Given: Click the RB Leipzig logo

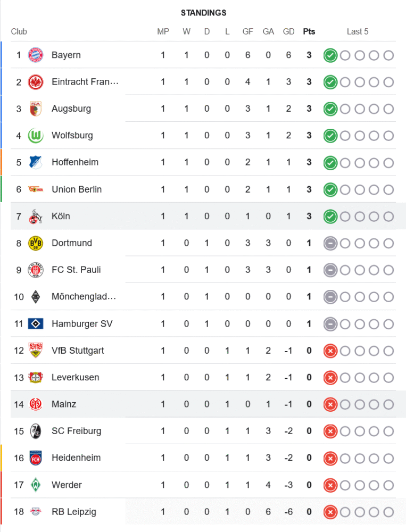Looking at the screenshot, I should click(x=36, y=512).
